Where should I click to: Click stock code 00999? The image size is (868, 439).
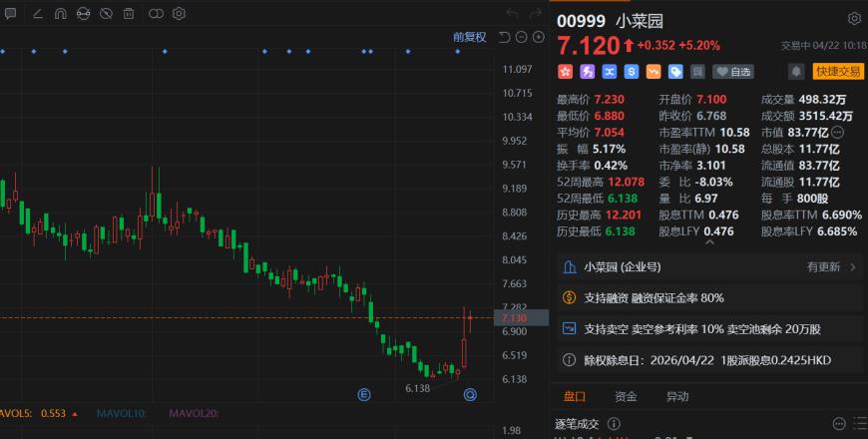[x=582, y=21]
